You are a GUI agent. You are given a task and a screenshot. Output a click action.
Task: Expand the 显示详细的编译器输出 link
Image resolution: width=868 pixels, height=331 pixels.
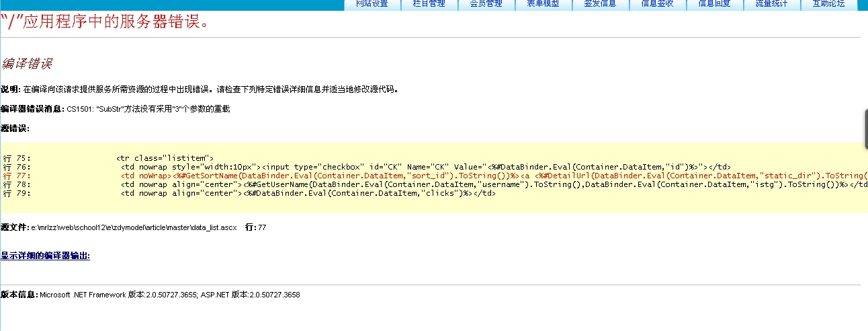[45, 256]
